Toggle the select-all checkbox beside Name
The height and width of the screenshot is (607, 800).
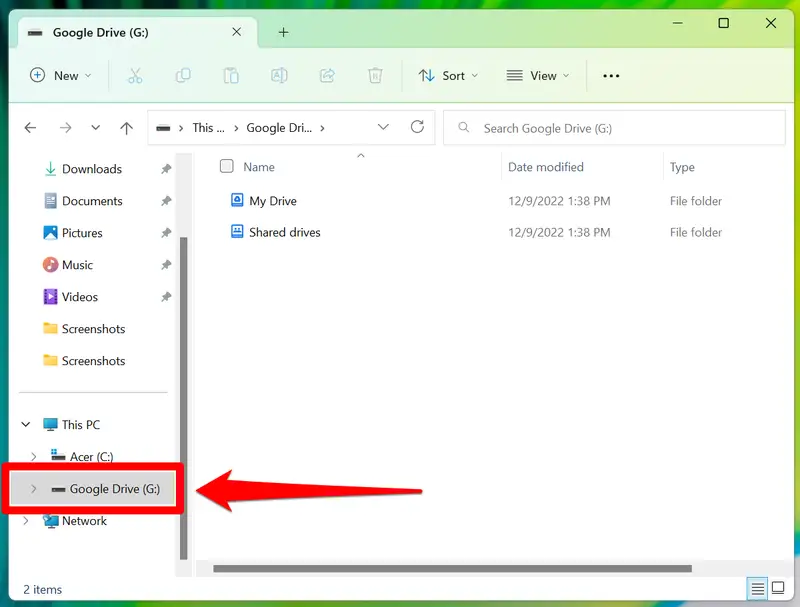(227, 166)
